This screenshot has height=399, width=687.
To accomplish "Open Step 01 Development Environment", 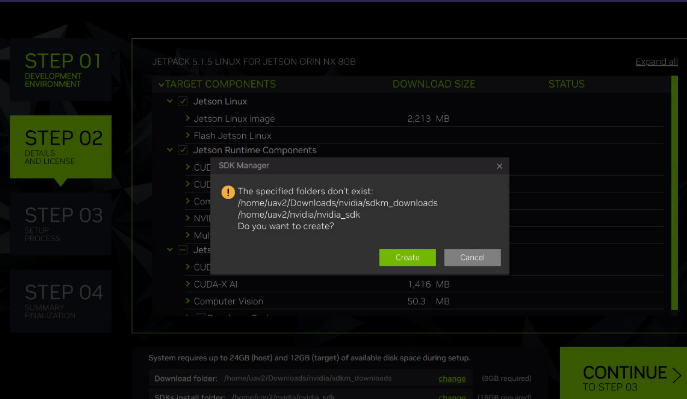I will [x=61, y=70].
